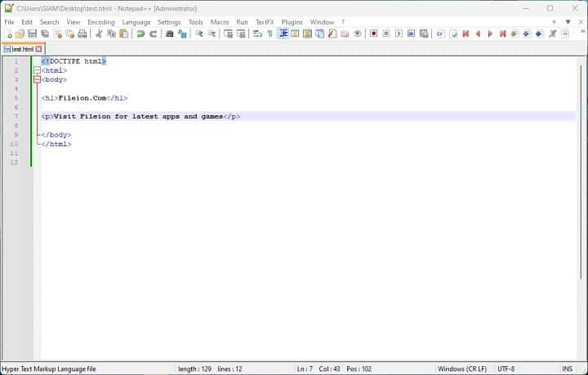Image resolution: width=588 pixels, height=375 pixels.
Task: Undo the last edit with green arrow
Action: pyautogui.click(x=140, y=34)
